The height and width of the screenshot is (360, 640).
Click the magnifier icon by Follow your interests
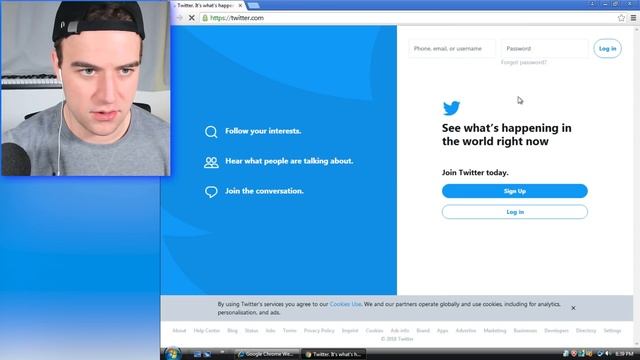coord(211,131)
